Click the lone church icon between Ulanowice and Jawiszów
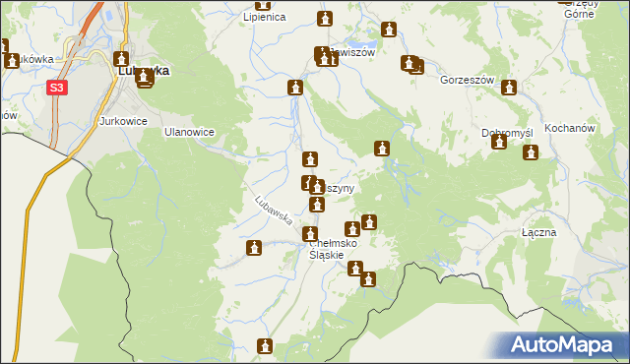 coord(295,88)
